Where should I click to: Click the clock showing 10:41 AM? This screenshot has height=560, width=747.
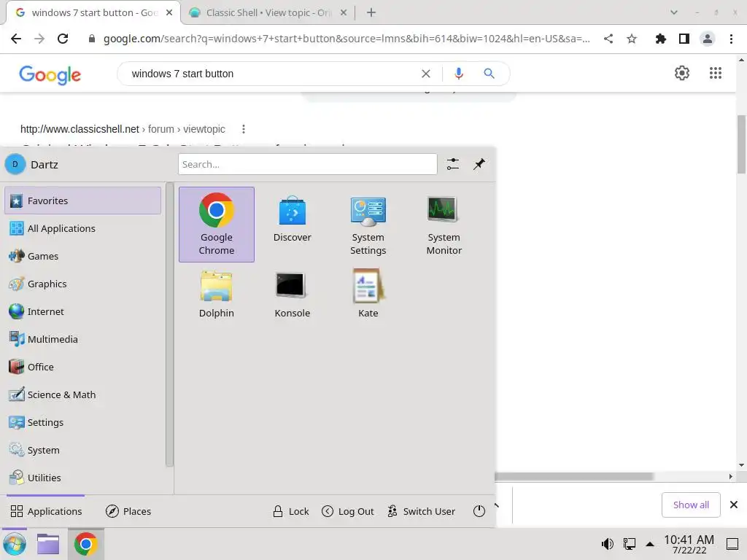point(689,544)
